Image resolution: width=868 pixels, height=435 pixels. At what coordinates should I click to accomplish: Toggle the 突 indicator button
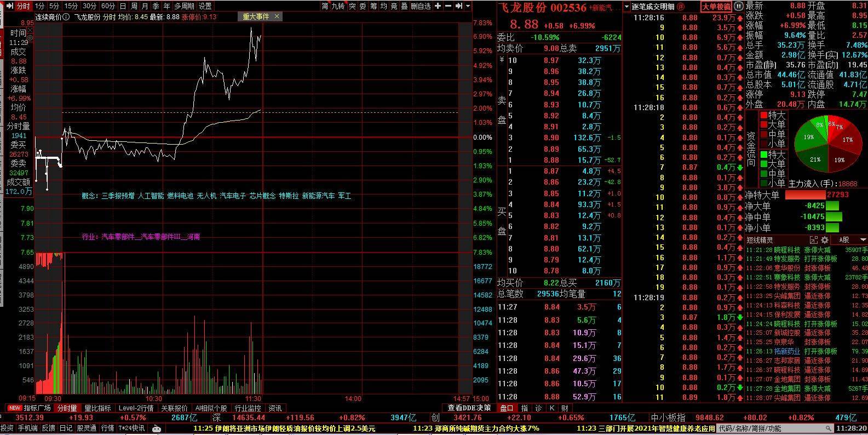(x=353, y=6)
